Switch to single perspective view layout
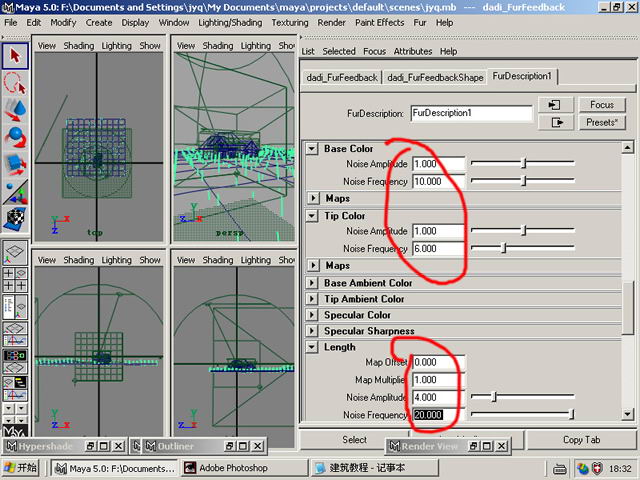The width and height of the screenshot is (640, 480). coord(15,253)
